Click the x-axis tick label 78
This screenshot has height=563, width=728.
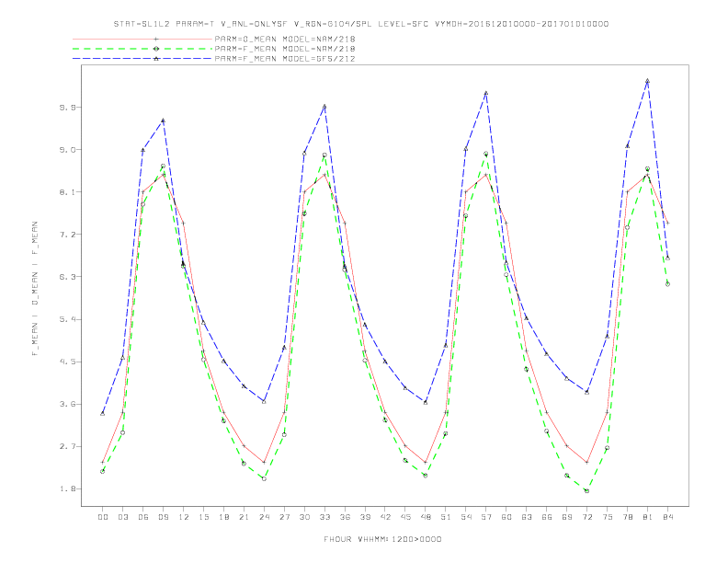point(628,517)
